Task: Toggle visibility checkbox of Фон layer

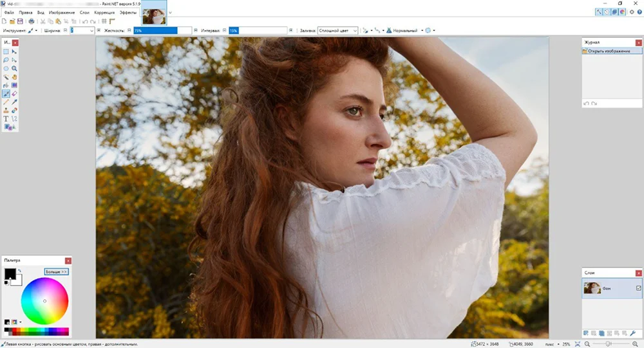Action: [x=638, y=288]
